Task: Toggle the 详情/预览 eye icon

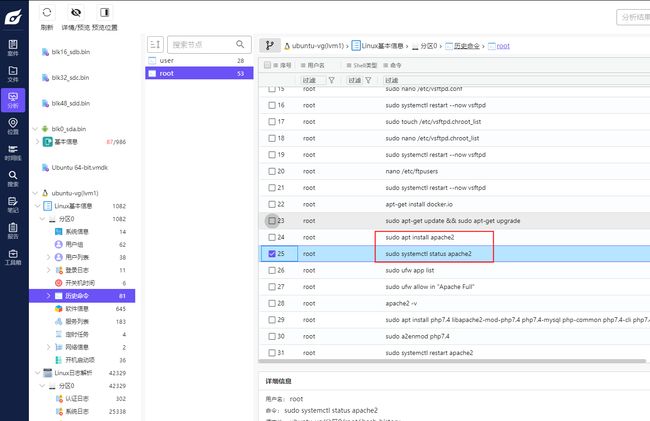Action: click(x=75, y=12)
